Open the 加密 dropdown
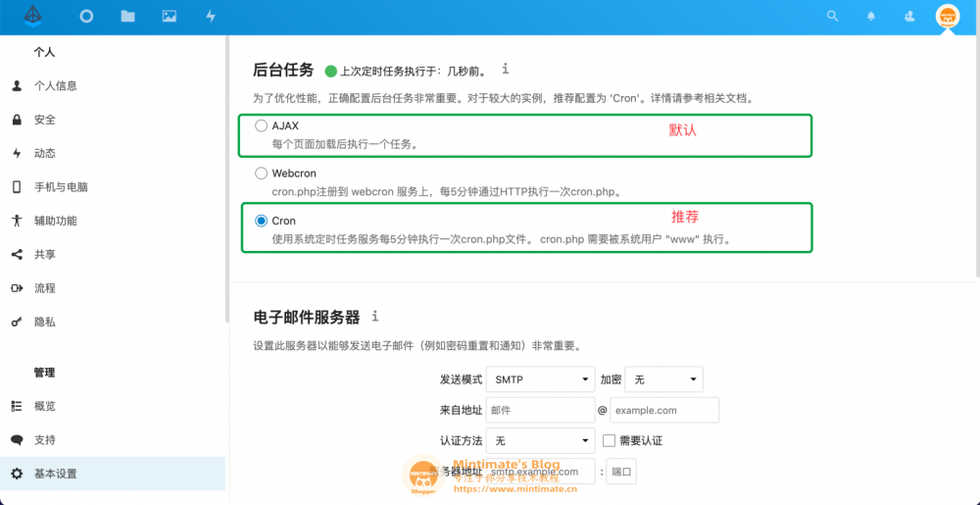The image size is (980, 505). [x=663, y=379]
